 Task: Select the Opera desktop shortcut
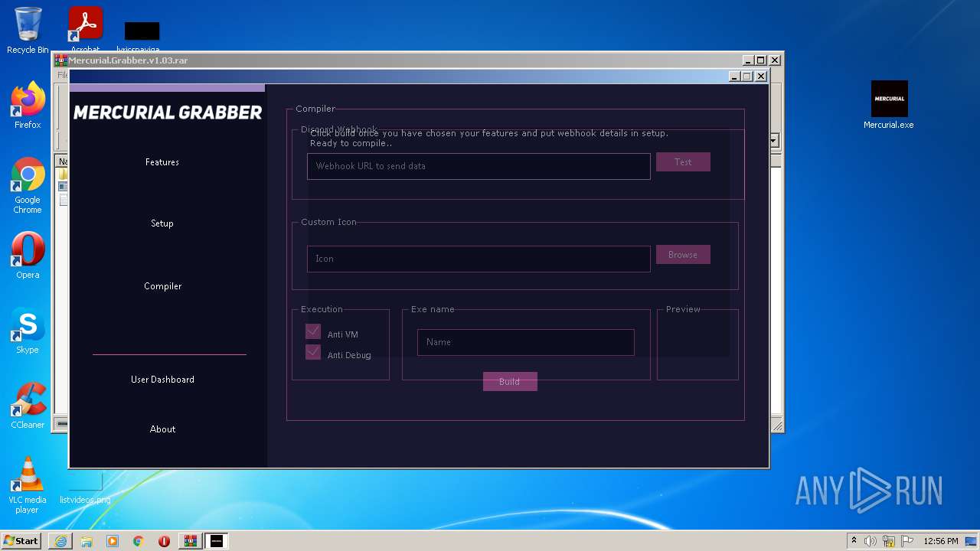(28, 256)
